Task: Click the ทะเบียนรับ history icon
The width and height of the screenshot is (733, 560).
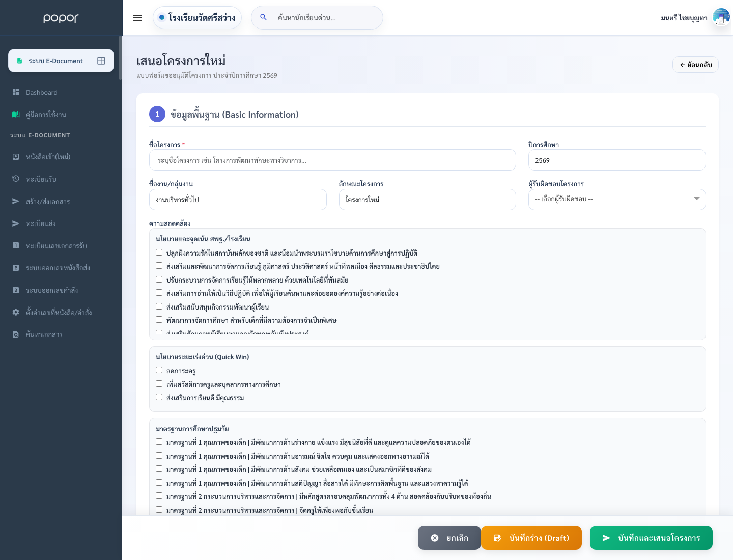Action: click(x=16, y=179)
